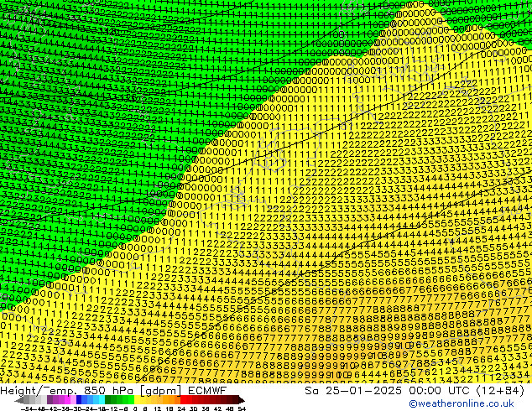Click the dark maroon arrow end of the color scale
Image resolution: width=532 pixels, height=411 pixels.
pos(242,400)
